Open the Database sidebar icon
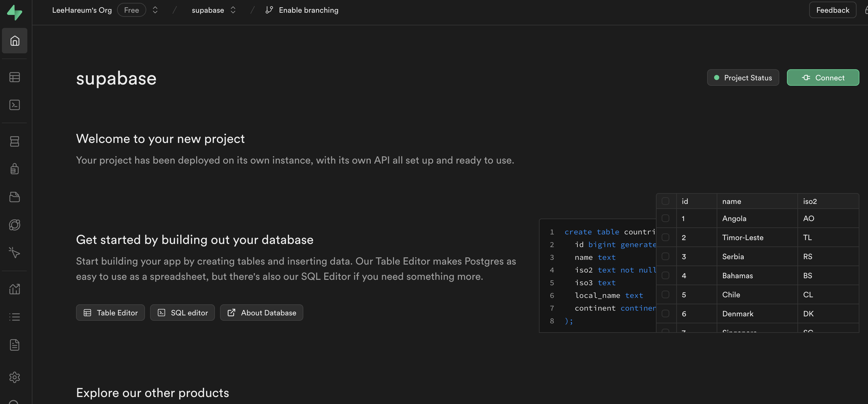868x404 pixels. pyautogui.click(x=15, y=141)
